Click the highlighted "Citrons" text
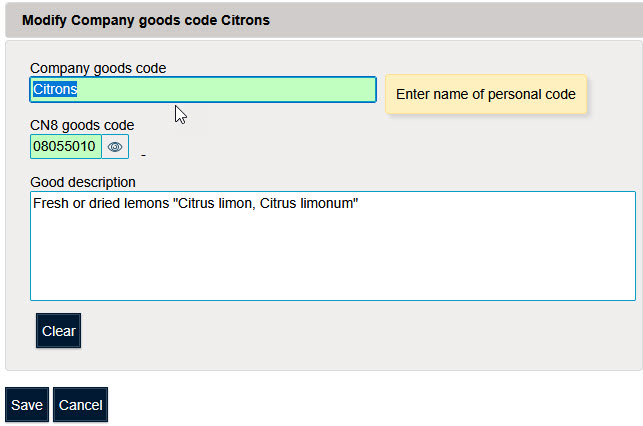Viewport: 643px width, 426px height. point(55,90)
